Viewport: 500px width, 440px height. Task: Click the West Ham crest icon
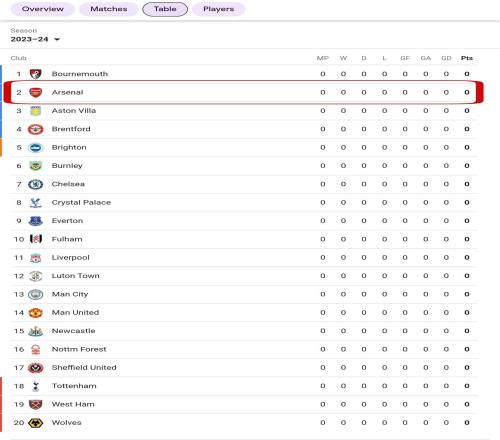coord(35,404)
